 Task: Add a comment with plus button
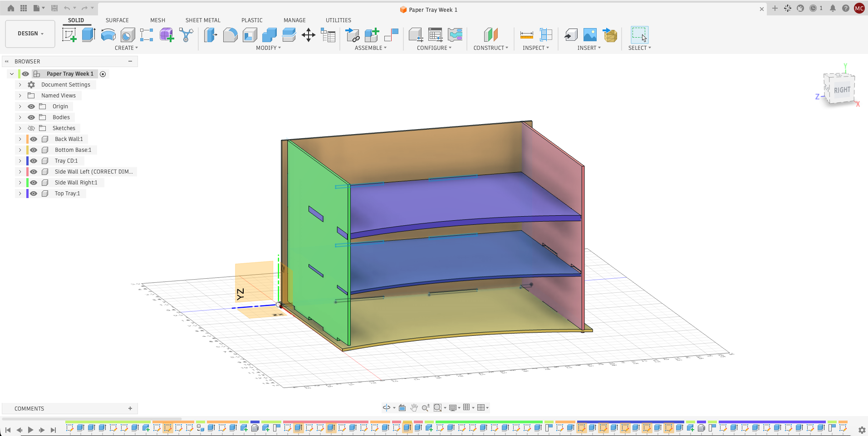coord(130,408)
